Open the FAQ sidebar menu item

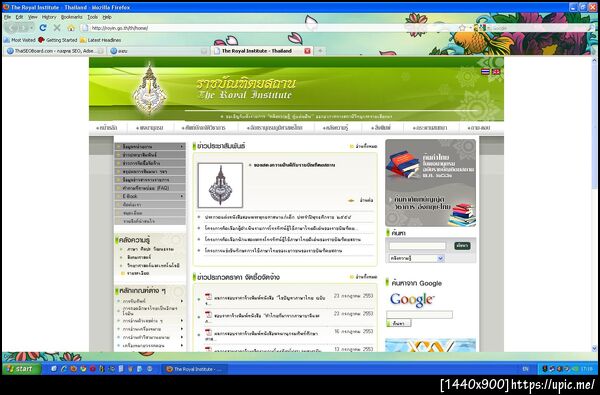(x=150, y=188)
